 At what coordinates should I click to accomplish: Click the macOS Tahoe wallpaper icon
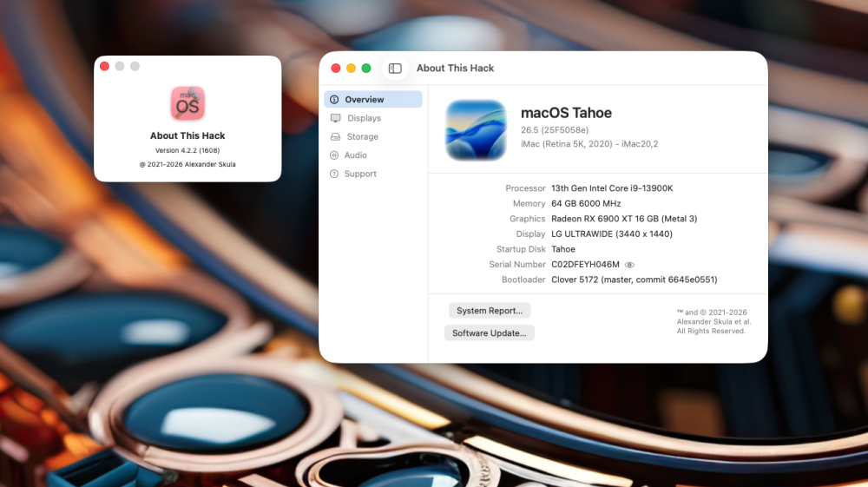click(x=476, y=130)
